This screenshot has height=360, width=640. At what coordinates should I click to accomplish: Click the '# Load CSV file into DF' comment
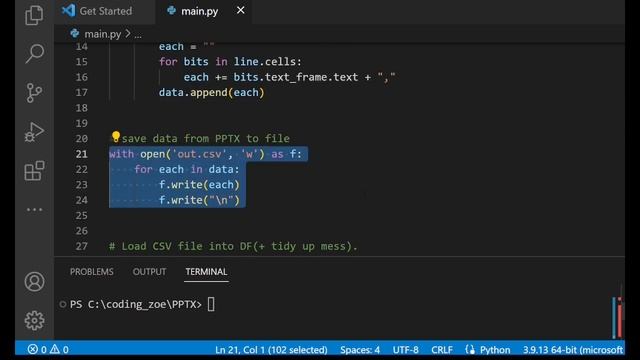(233, 246)
